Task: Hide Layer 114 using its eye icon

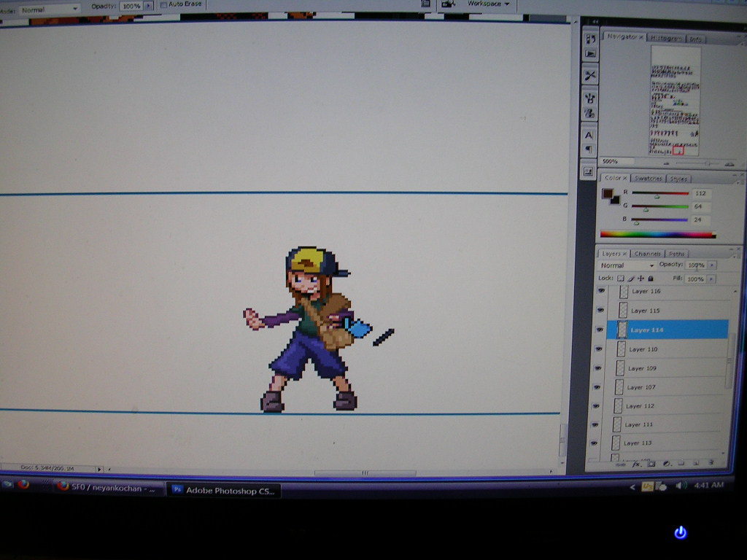Action: pos(600,330)
